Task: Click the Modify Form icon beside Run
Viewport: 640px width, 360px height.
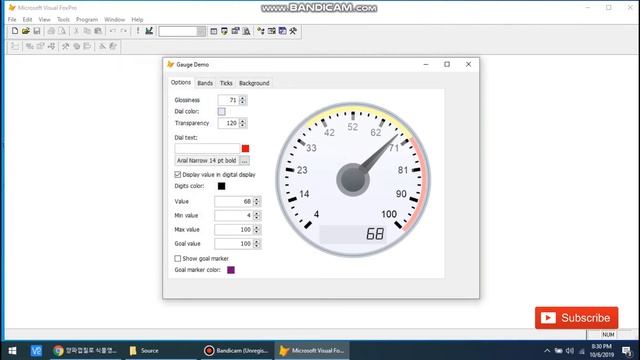Action: coord(149,31)
